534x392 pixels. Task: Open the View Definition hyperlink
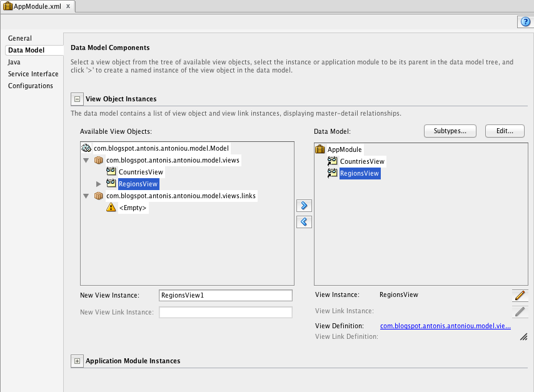(x=445, y=326)
